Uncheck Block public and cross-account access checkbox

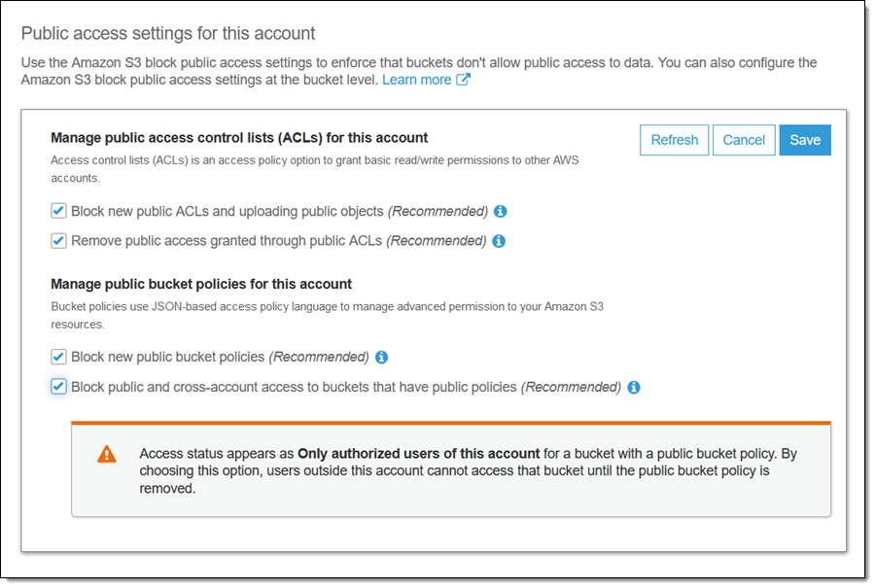tap(59, 387)
